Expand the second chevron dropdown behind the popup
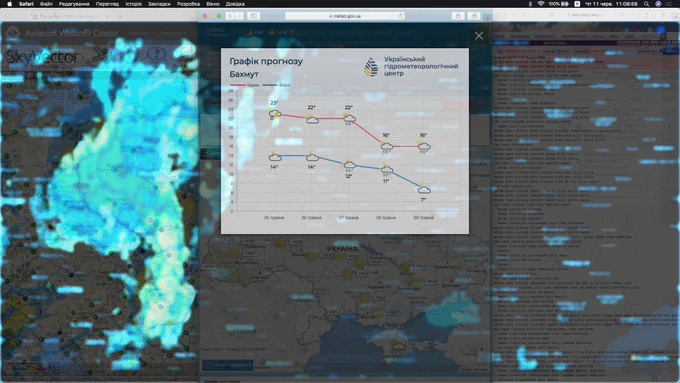This screenshot has width=680, height=383. pyautogui.click(x=481, y=79)
